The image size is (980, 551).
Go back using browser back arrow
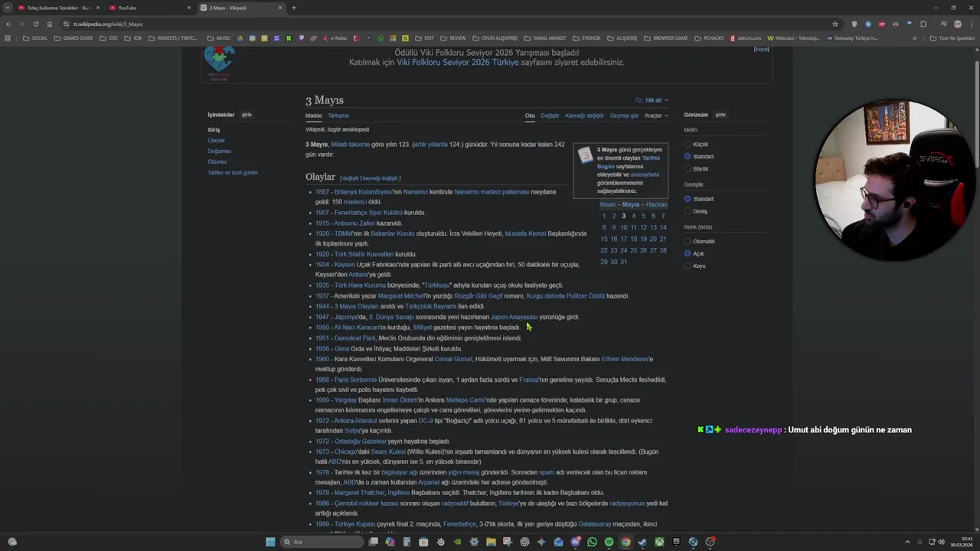tap(8, 24)
